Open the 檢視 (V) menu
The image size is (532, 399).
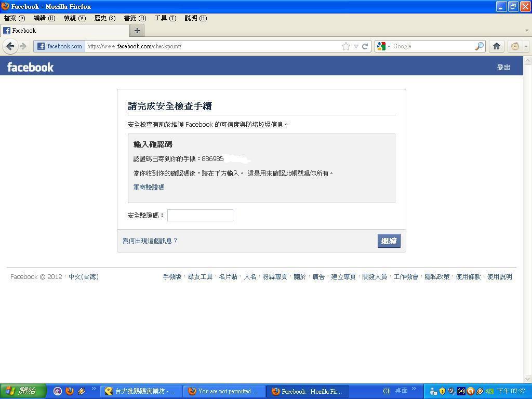75,18
